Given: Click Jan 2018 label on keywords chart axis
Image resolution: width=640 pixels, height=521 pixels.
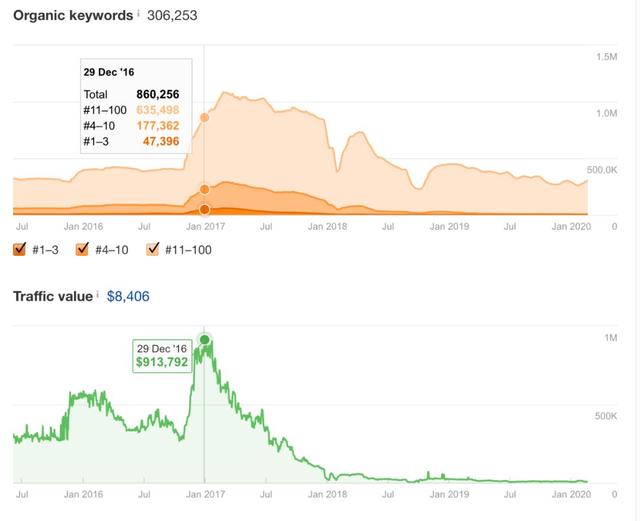Looking at the screenshot, I should coord(327,228).
